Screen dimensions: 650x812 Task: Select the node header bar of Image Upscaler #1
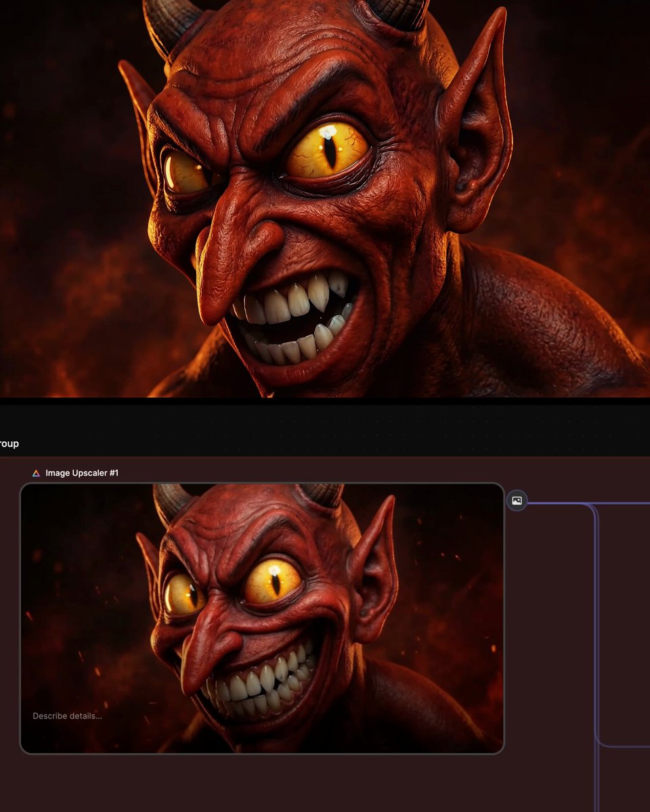(x=271, y=473)
